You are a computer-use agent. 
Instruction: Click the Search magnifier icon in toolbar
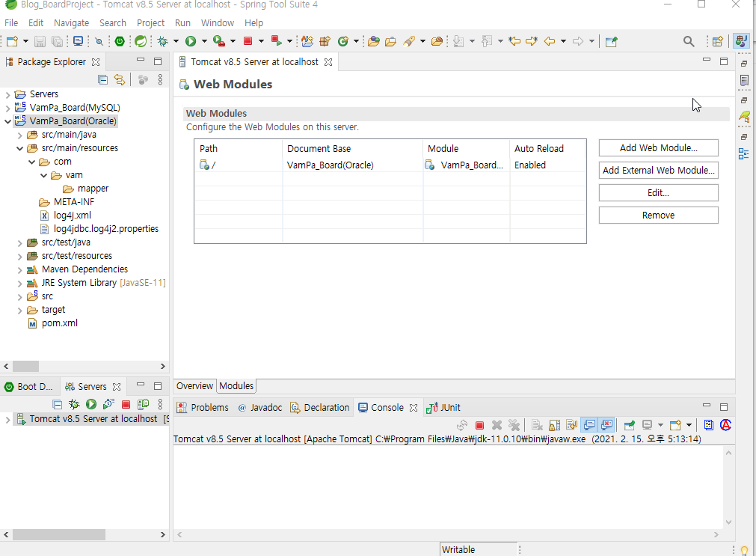(x=689, y=41)
